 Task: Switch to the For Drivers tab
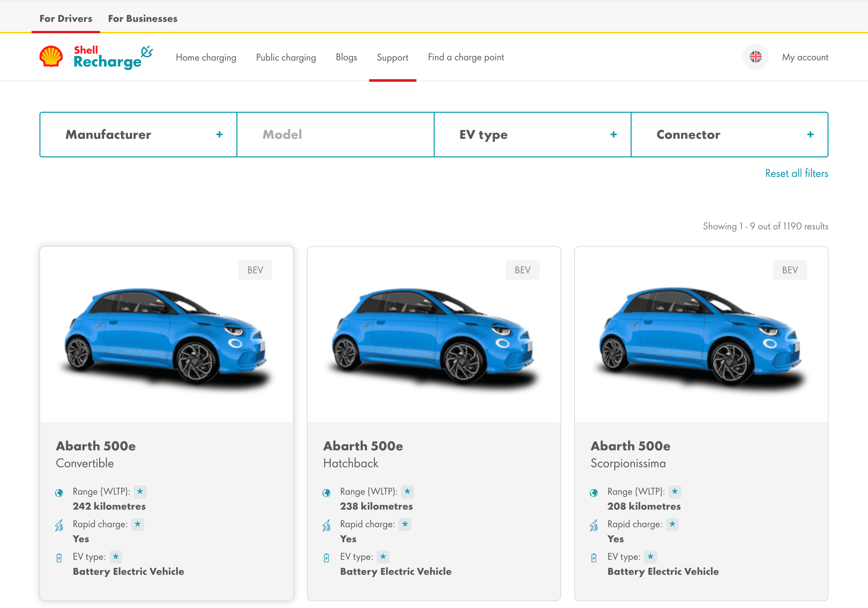click(x=66, y=19)
